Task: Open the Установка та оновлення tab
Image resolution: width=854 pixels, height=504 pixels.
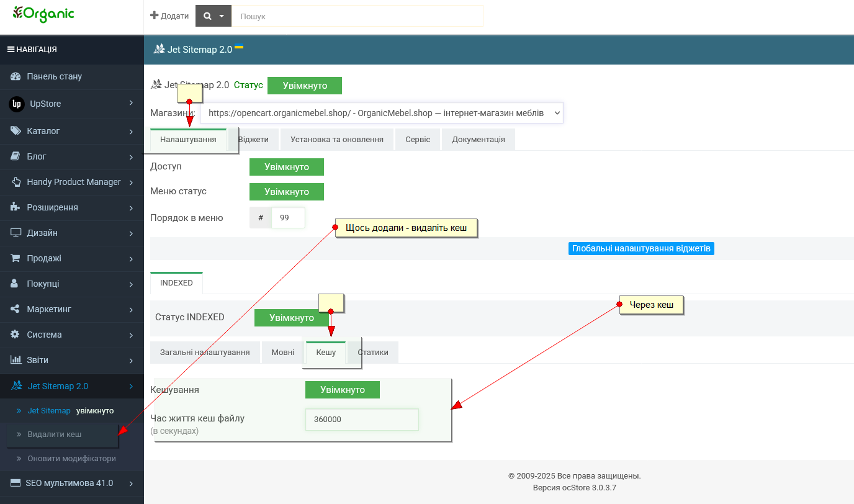Action: 337,140
